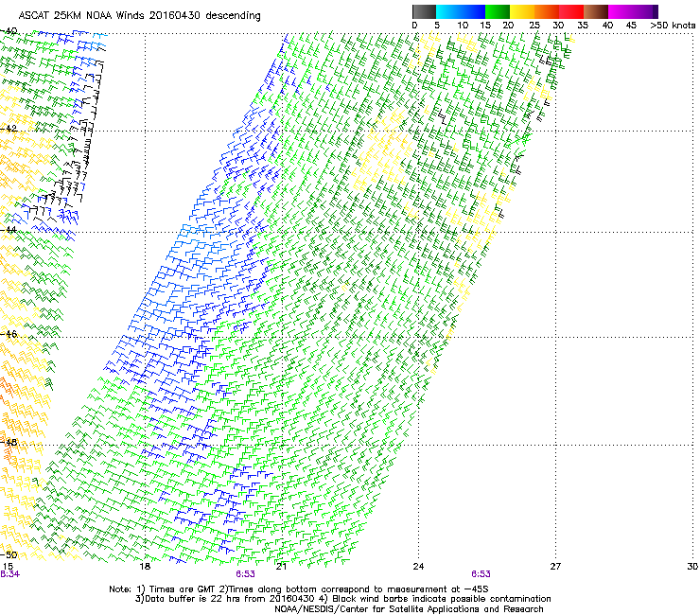Click the cyan 5-10 knots legend segment
The width and height of the screenshot is (700, 615).
pos(447,11)
